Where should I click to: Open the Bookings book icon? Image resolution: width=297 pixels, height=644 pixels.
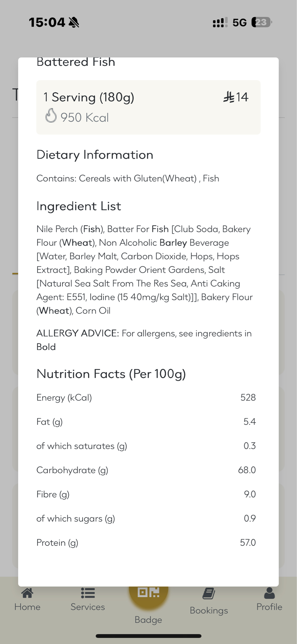(209, 593)
